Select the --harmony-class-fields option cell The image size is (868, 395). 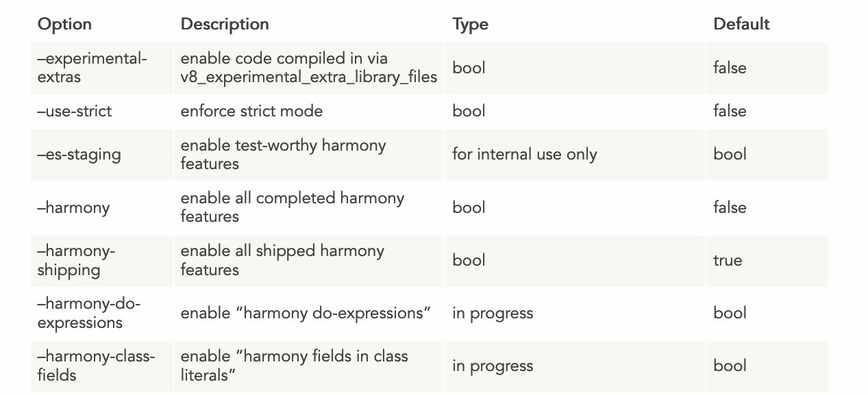pyautogui.click(x=96, y=366)
